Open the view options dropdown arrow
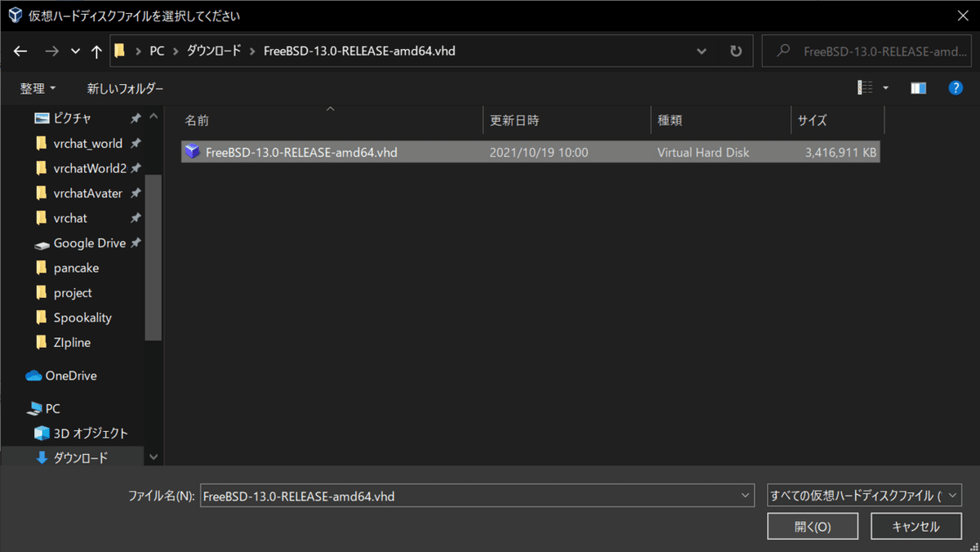 coord(885,88)
